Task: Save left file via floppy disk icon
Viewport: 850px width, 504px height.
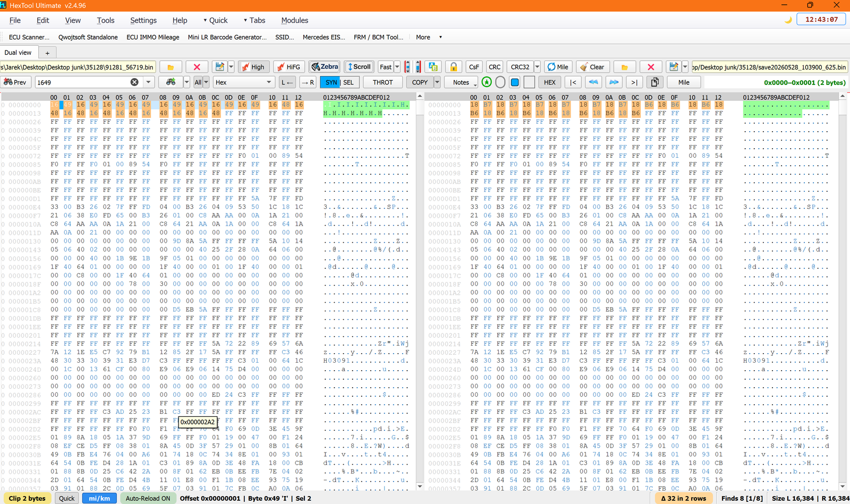Action: pyautogui.click(x=219, y=67)
